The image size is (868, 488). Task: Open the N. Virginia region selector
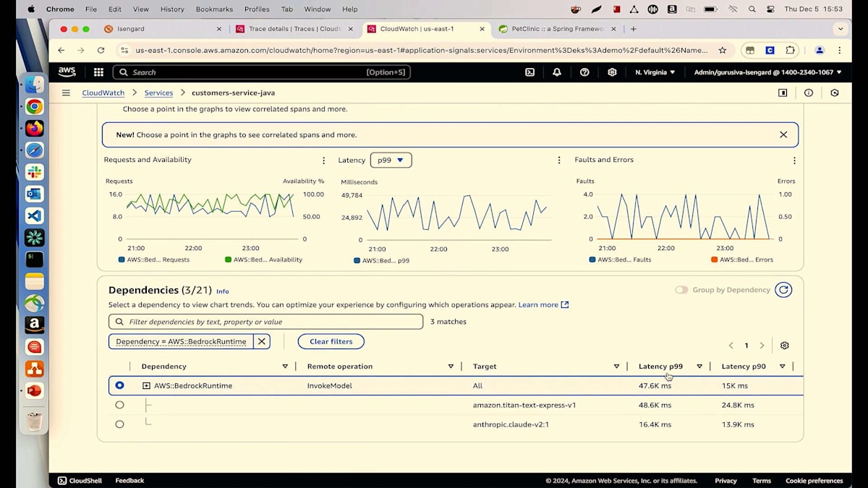655,72
